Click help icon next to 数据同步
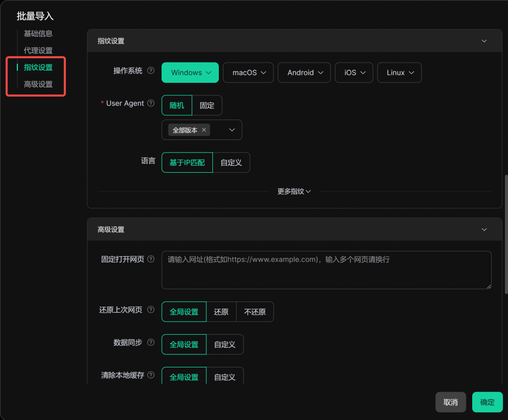 pyautogui.click(x=151, y=343)
